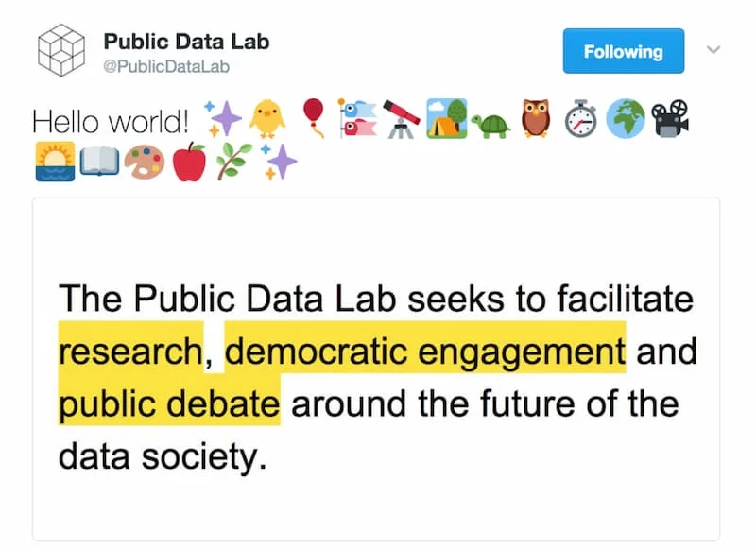Click the red balloon emoji
756x549 pixels.
(x=313, y=119)
